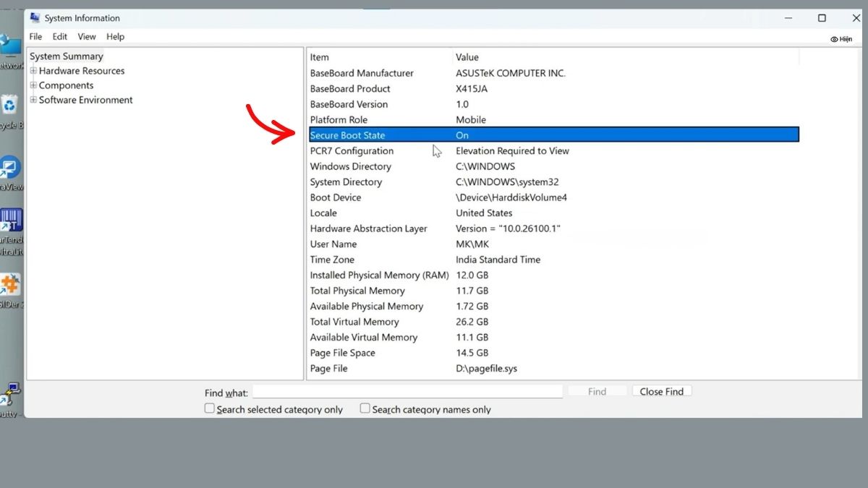Select the Time Zone row
The width and height of the screenshot is (868, 488).
click(x=553, y=260)
